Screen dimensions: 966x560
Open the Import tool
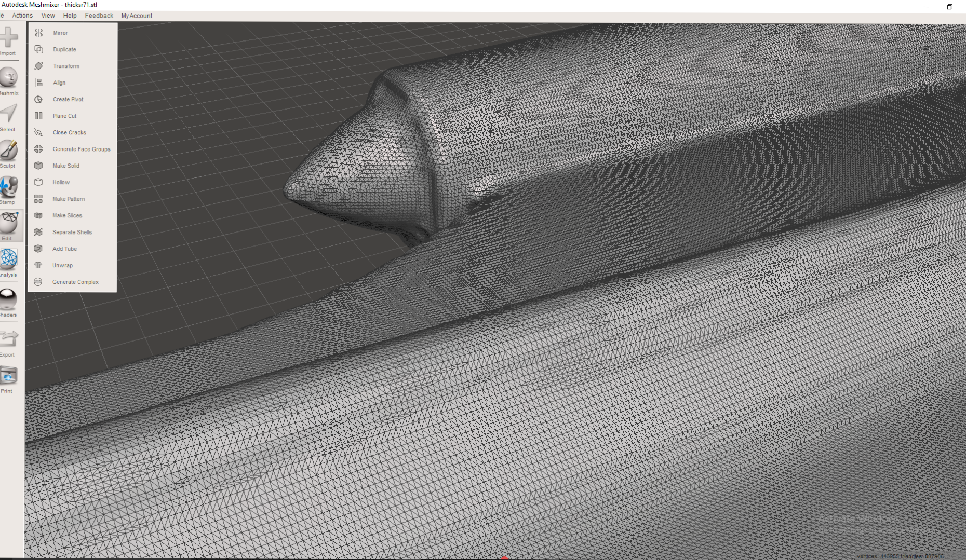click(x=9, y=40)
